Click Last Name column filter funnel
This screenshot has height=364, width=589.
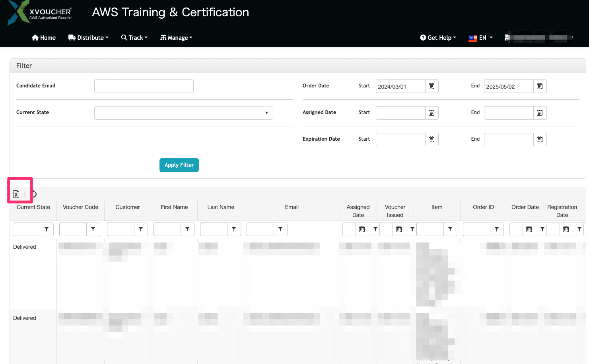click(234, 229)
